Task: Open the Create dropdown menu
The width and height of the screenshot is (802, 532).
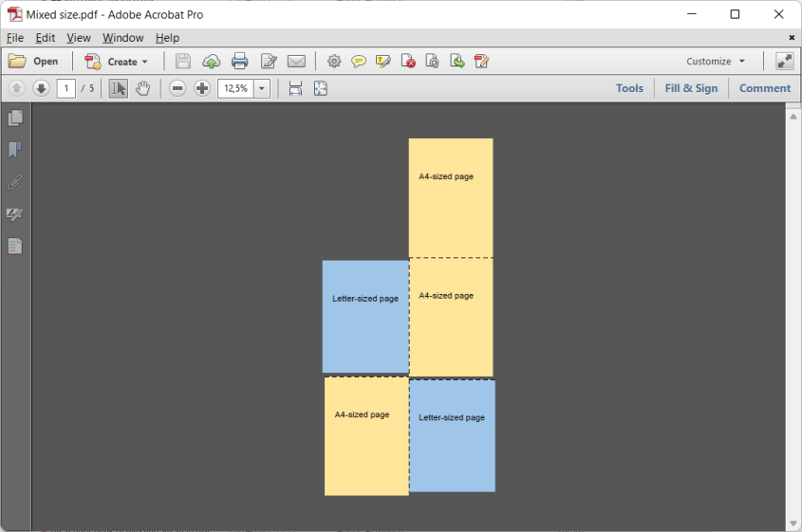Action: pos(117,62)
